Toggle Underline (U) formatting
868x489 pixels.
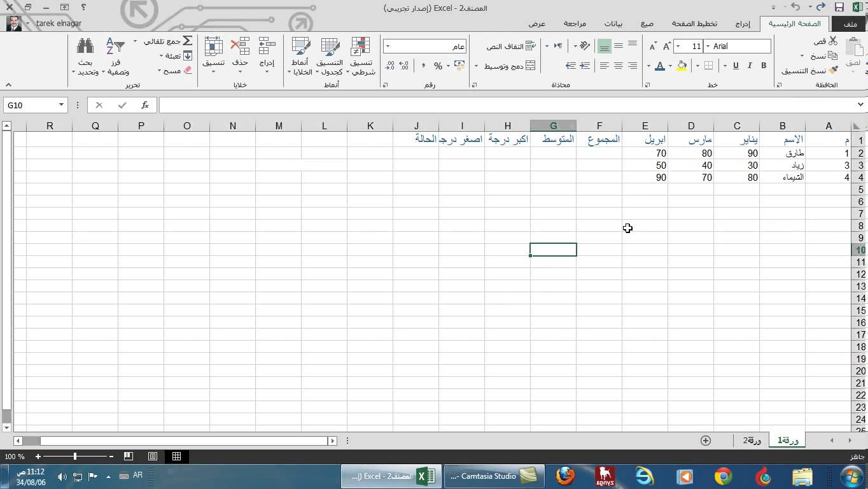click(x=736, y=66)
